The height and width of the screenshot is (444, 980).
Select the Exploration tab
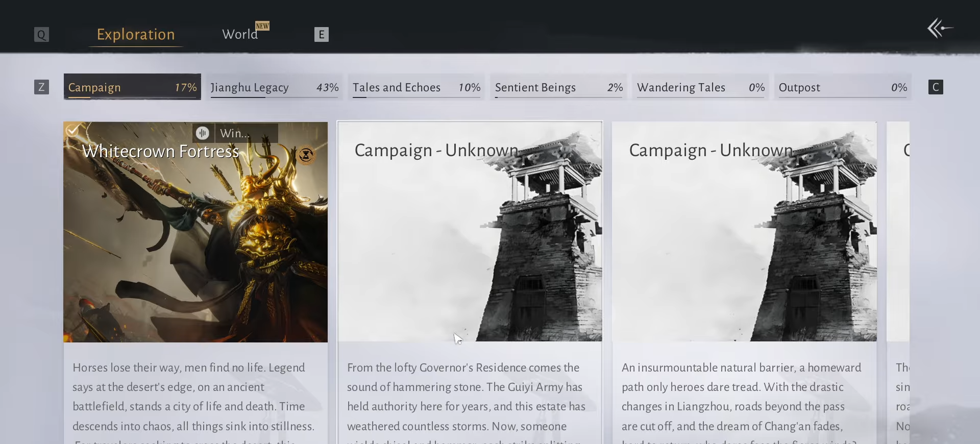click(x=136, y=34)
